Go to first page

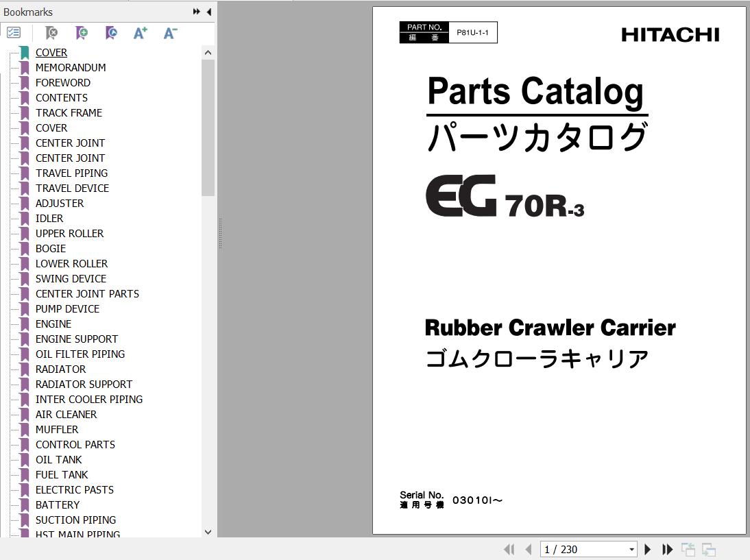[509, 550]
